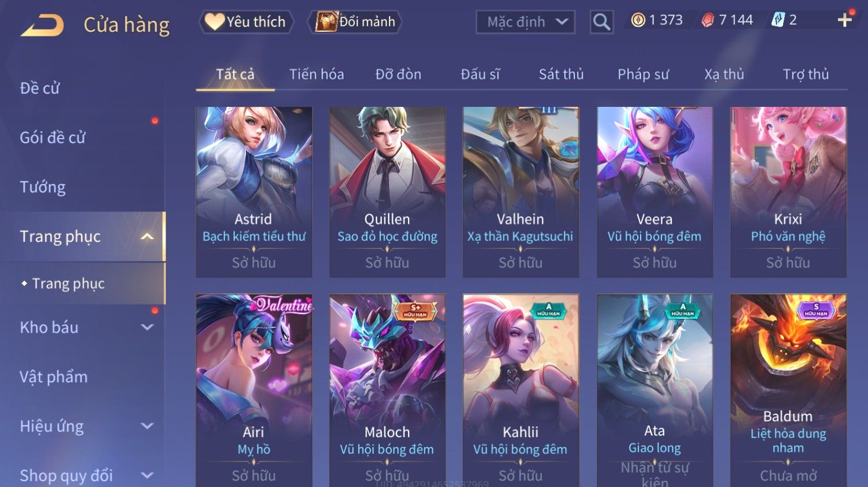Viewport: 868px width, 487px height.
Task: Expand the Hiệu ứng sidebar section
Action: click(x=147, y=426)
